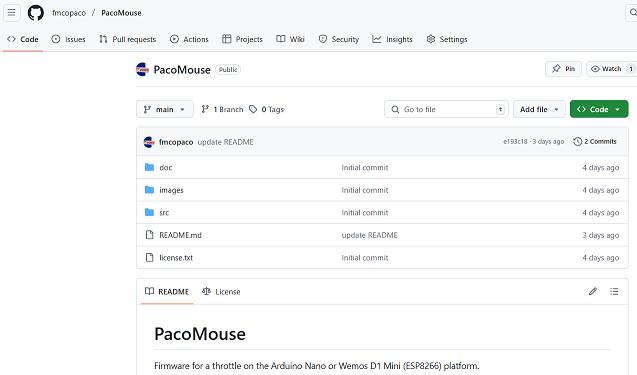Open the green Code dropdown button
Screen dimensions: 637x375
point(599,109)
